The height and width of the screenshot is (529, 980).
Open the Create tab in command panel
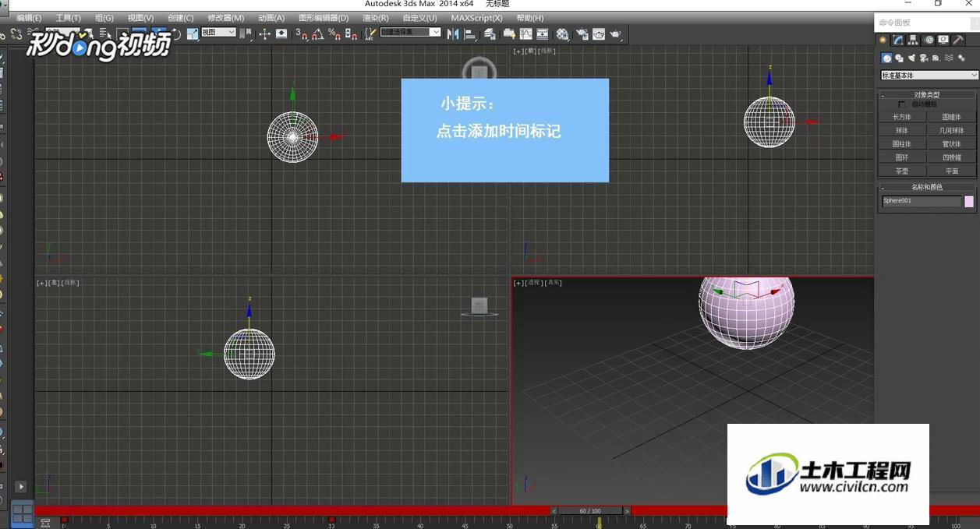(883, 40)
